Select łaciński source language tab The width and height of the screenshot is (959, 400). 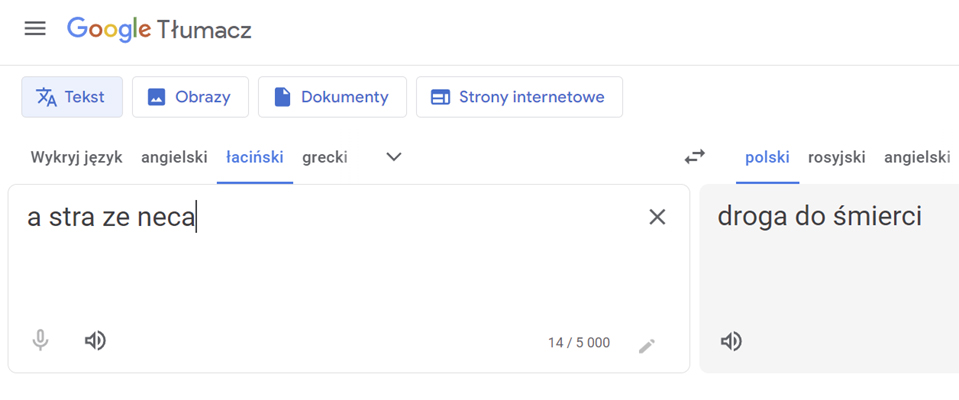[x=255, y=158]
